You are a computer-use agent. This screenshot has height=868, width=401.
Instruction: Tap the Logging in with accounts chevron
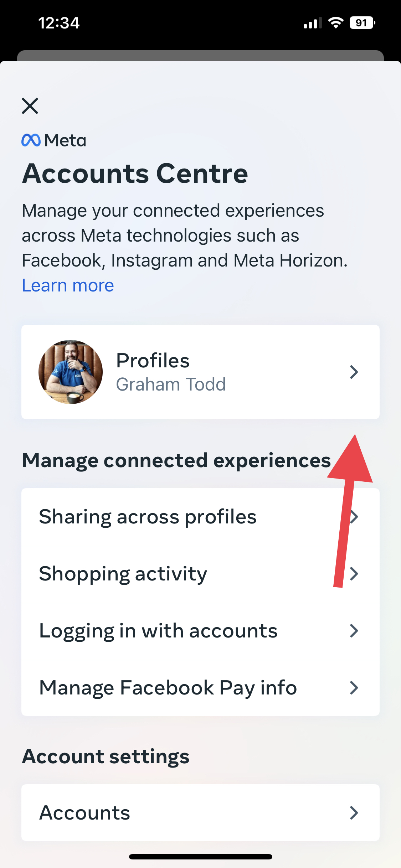(354, 631)
